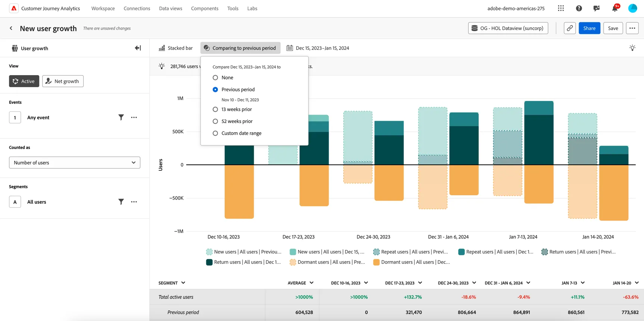Open the help question mark icon
The width and height of the screenshot is (644, 321).
click(x=579, y=8)
